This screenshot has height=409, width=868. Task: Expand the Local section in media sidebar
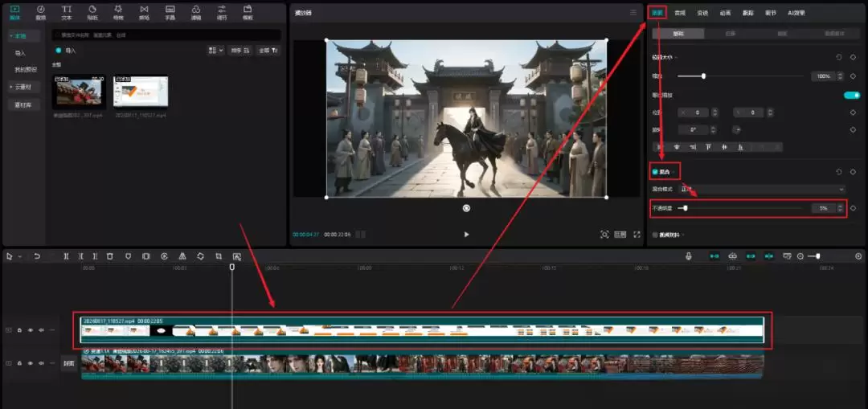click(x=24, y=36)
